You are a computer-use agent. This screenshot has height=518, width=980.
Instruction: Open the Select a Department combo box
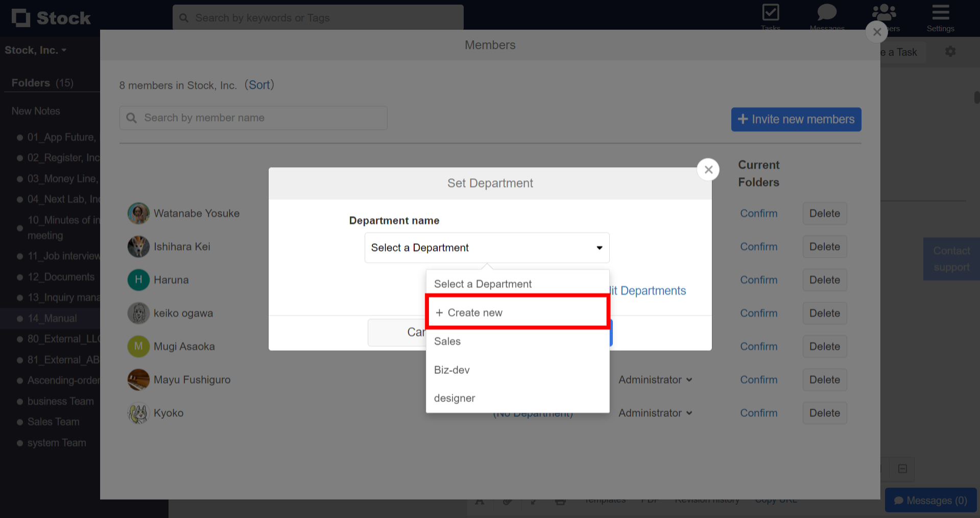click(x=486, y=247)
